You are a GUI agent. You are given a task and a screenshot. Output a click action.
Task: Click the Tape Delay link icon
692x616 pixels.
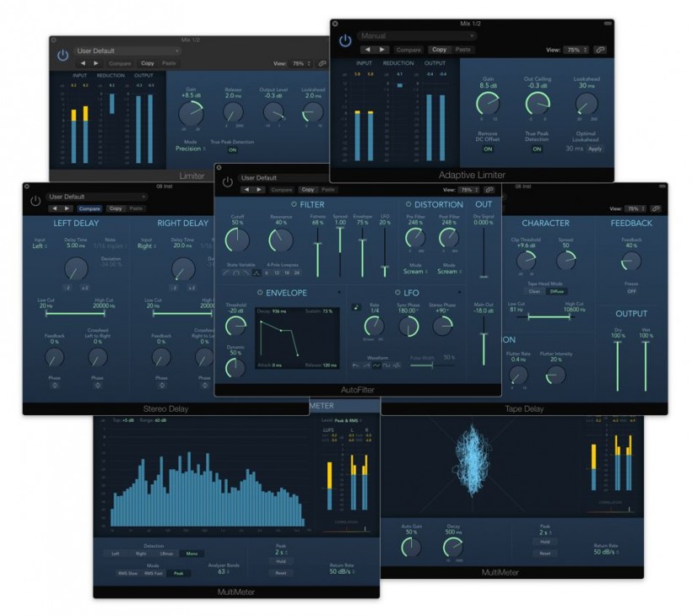click(x=655, y=208)
